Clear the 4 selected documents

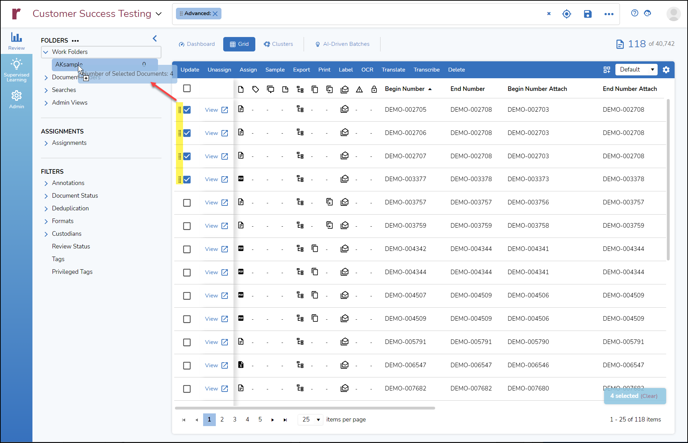pos(649,396)
